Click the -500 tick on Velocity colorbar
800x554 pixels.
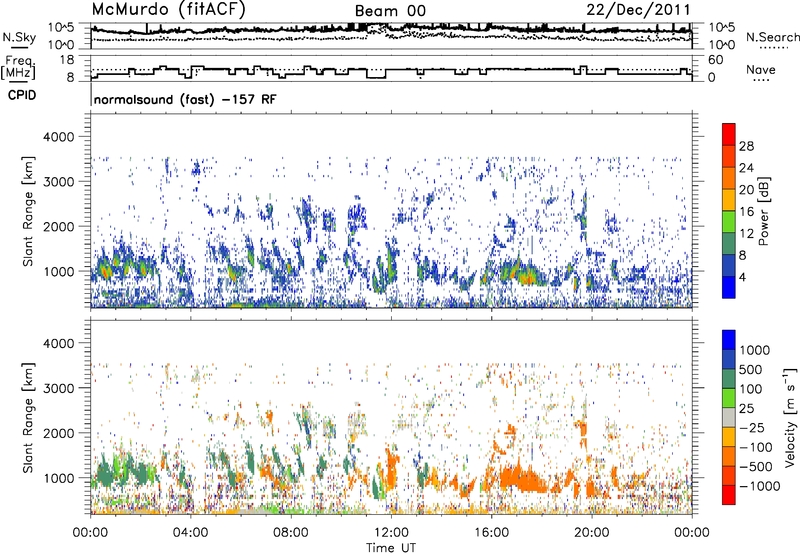click(756, 467)
